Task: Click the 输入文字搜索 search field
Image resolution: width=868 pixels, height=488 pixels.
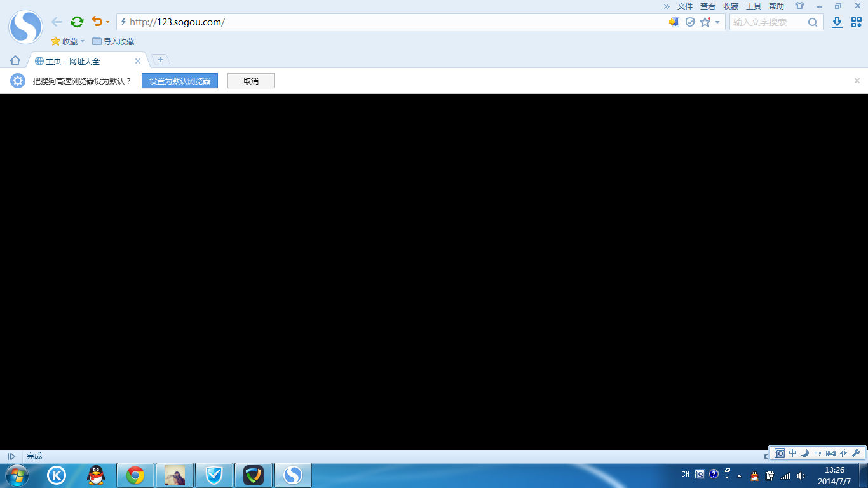Action: click(768, 22)
